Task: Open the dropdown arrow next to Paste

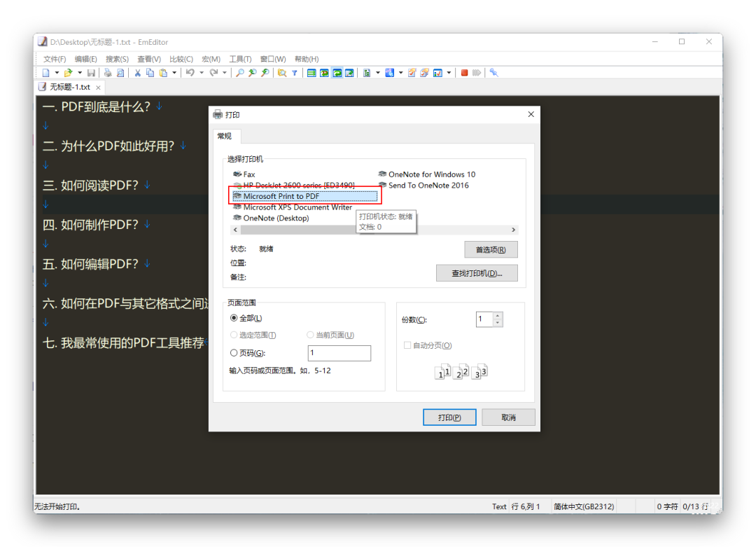Action: pos(174,73)
